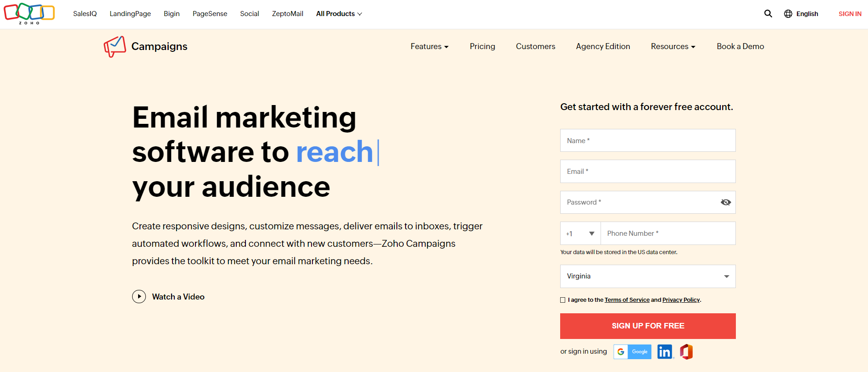Sign in using Microsoft Office
Viewport: 868px width, 372px height.
686,351
